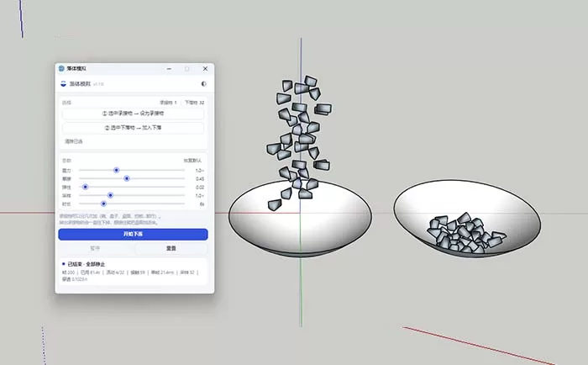The image size is (588, 365).
Task: Close the falling simulation plugin window
Action: [205, 69]
